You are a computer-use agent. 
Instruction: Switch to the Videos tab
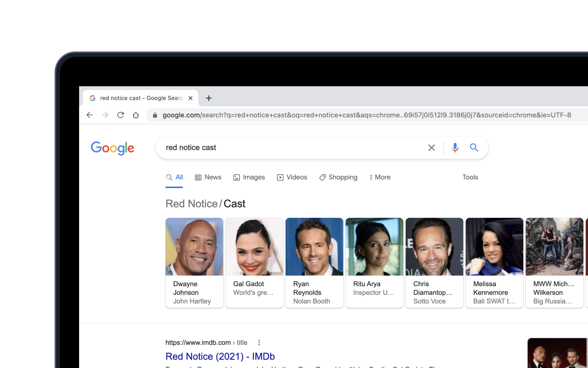coord(292,177)
